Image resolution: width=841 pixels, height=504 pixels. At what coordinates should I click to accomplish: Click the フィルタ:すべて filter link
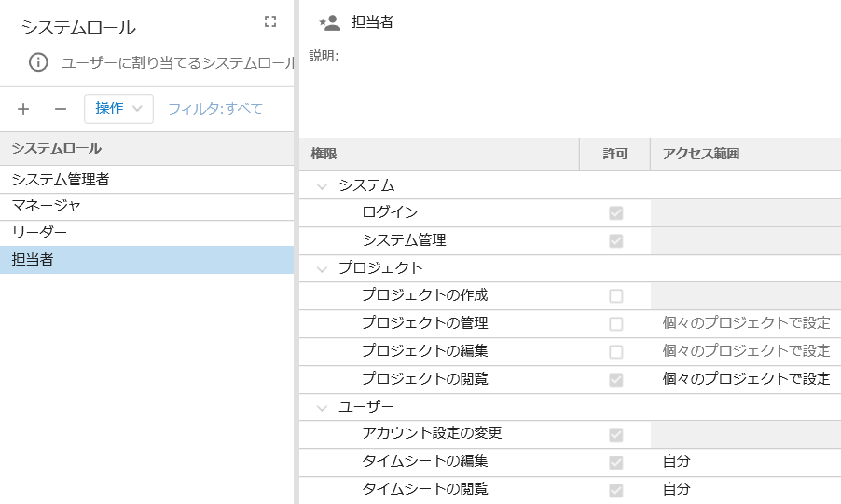point(215,109)
